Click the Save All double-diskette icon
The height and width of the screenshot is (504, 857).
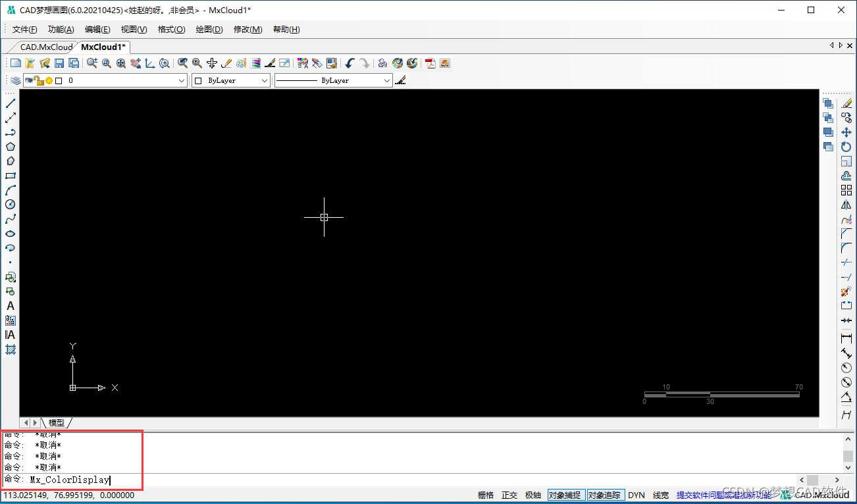(x=74, y=63)
